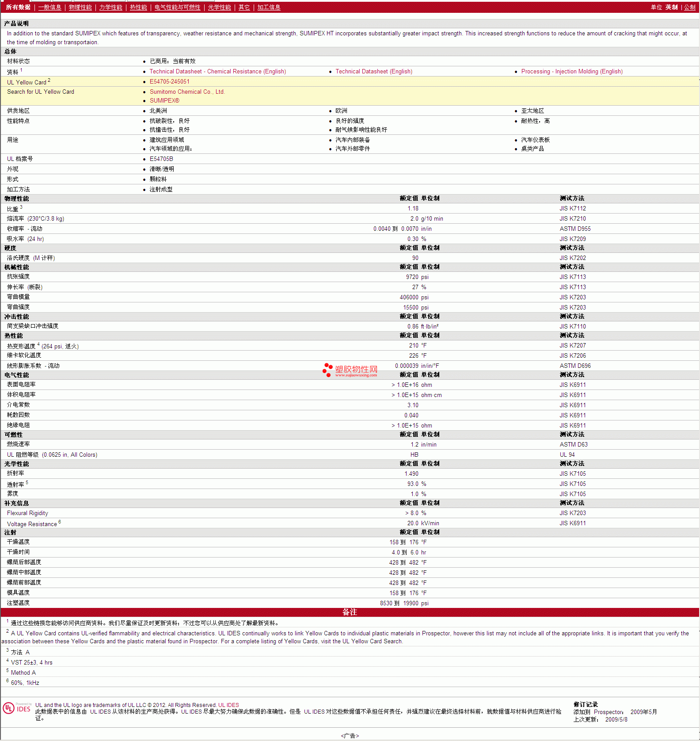The height and width of the screenshot is (741, 700).
Task: Open Processing - Injection Molding (English) document
Action: [x=572, y=72]
